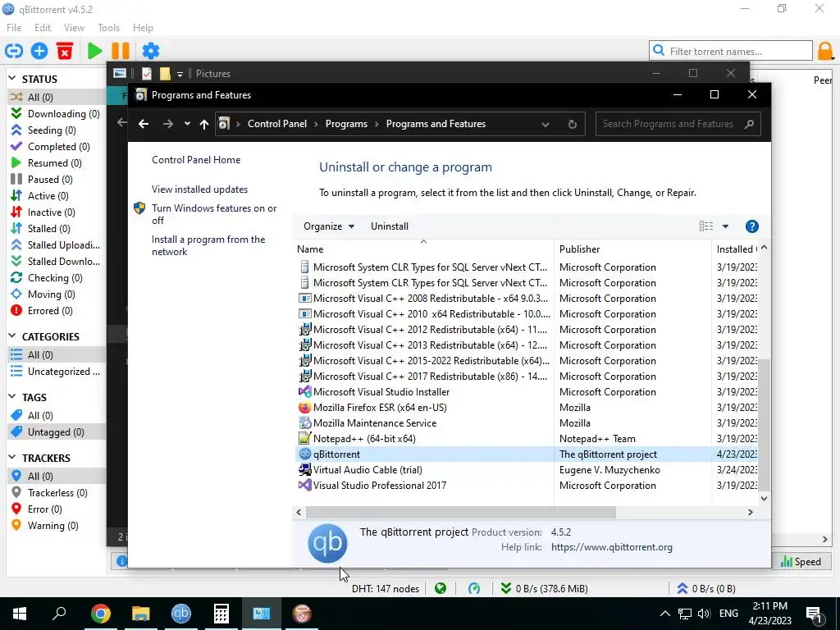
Task: Click the Speed tab button
Action: tap(801, 561)
